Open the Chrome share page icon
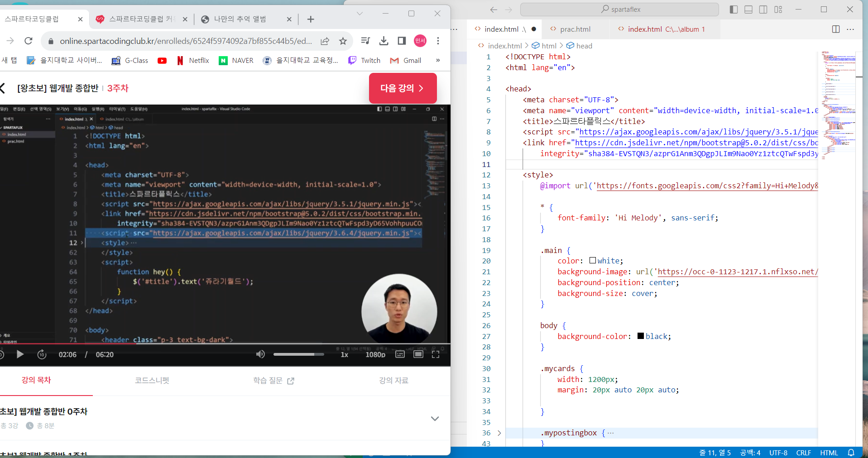This screenshot has height=458, width=868. pyautogui.click(x=325, y=41)
